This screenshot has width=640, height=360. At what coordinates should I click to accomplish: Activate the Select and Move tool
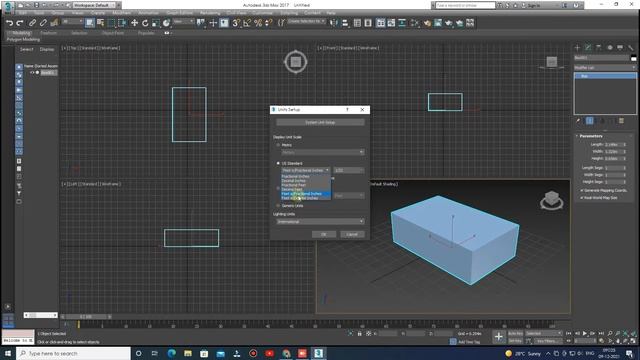(134, 23)
